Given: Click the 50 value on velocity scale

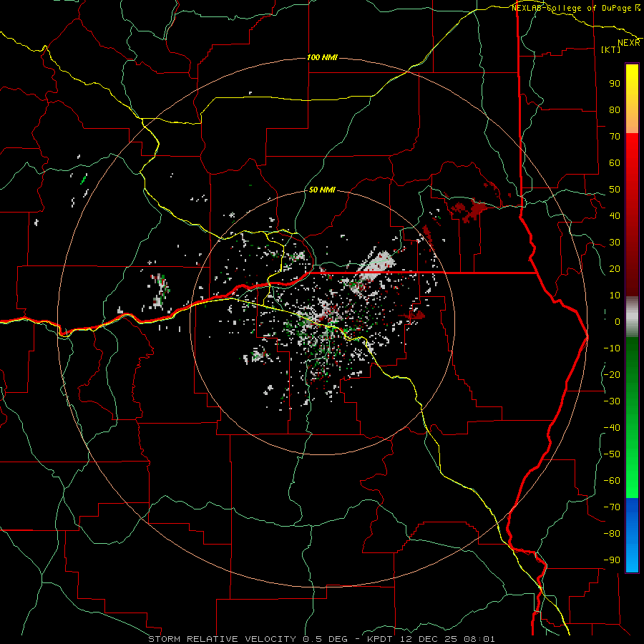Looking at the screenshot, I should (615, 190).
